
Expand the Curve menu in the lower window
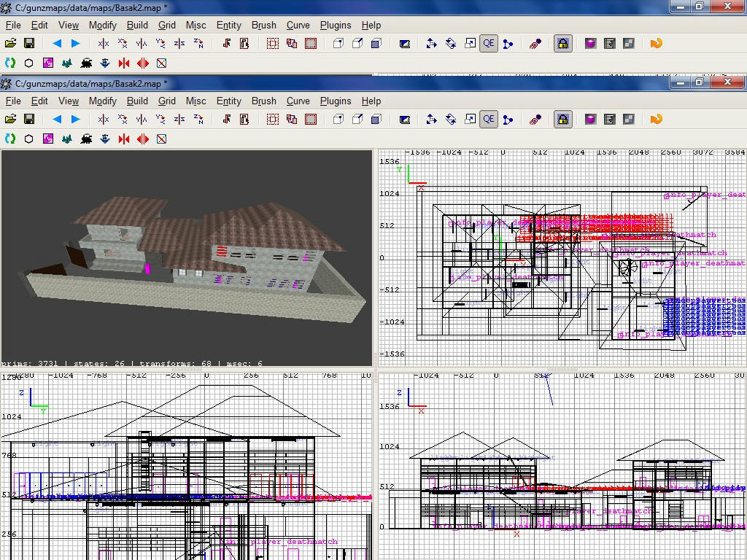coord(298,101)
